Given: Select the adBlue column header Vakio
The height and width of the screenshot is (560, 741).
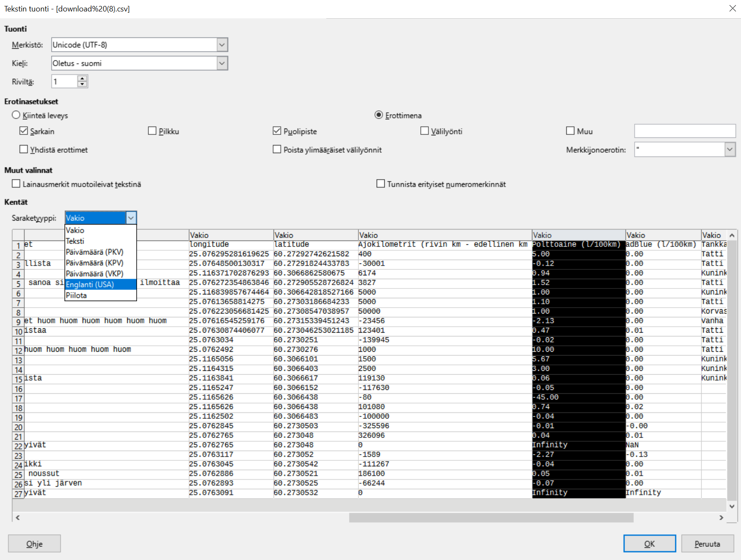Looking at the screenshot, I should [x=663, y=235].
